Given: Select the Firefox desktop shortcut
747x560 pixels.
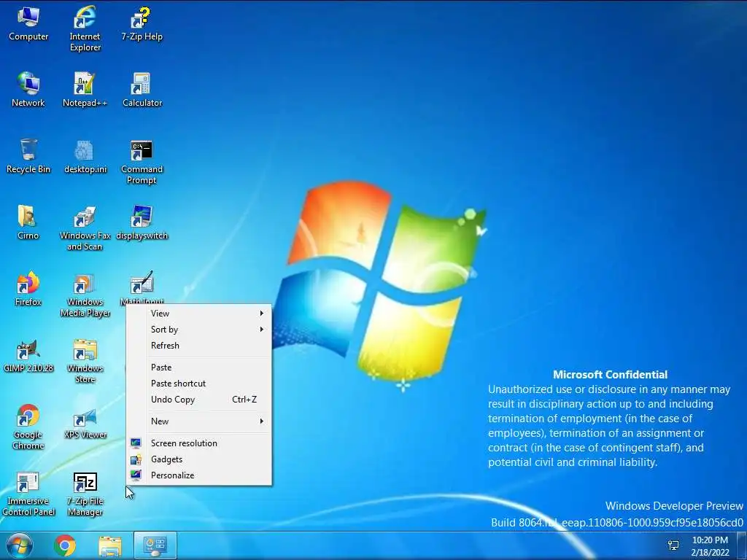Looking at the screenshot, I should click(x=28, y=289).
